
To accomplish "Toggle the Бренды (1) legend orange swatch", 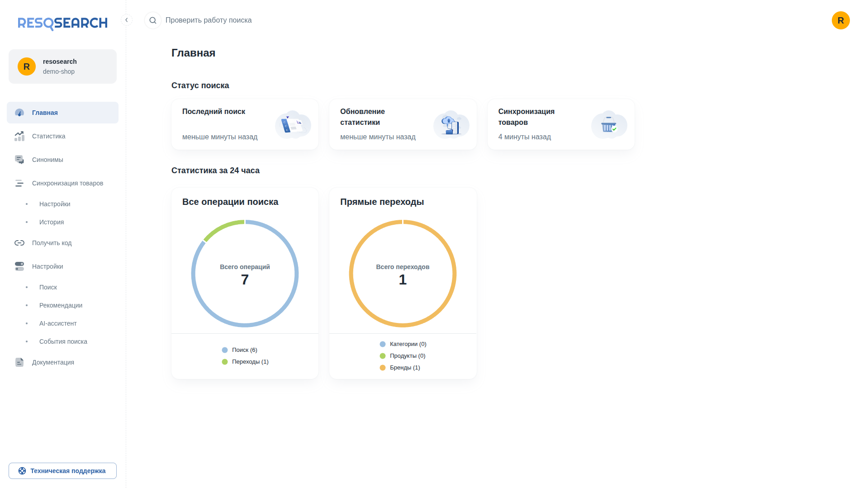I will pos(383,368).
